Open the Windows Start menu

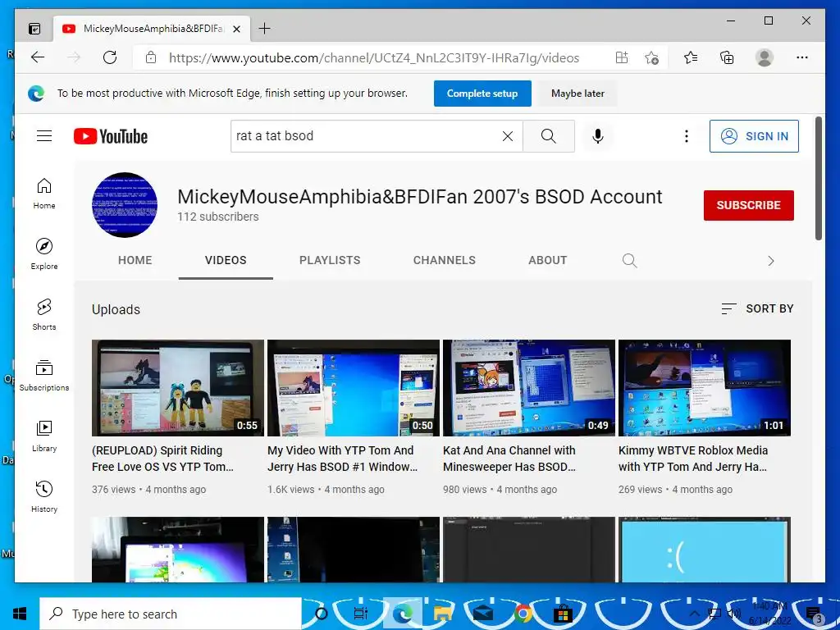coord(20,614)
